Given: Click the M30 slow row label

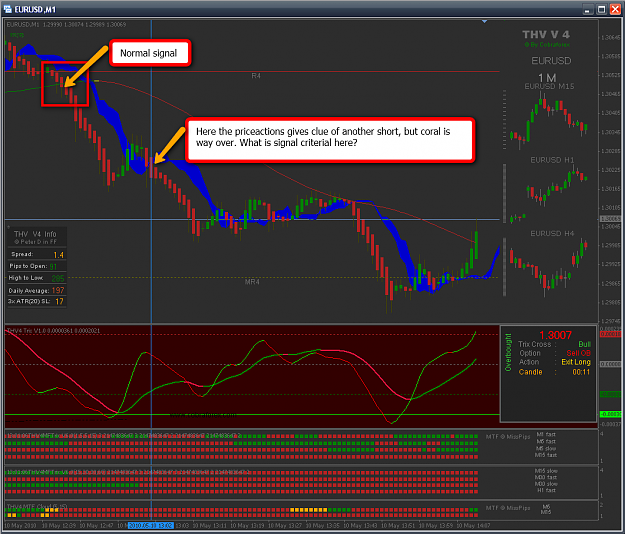Looking at the screenshot, I should [x=546, y=484].
